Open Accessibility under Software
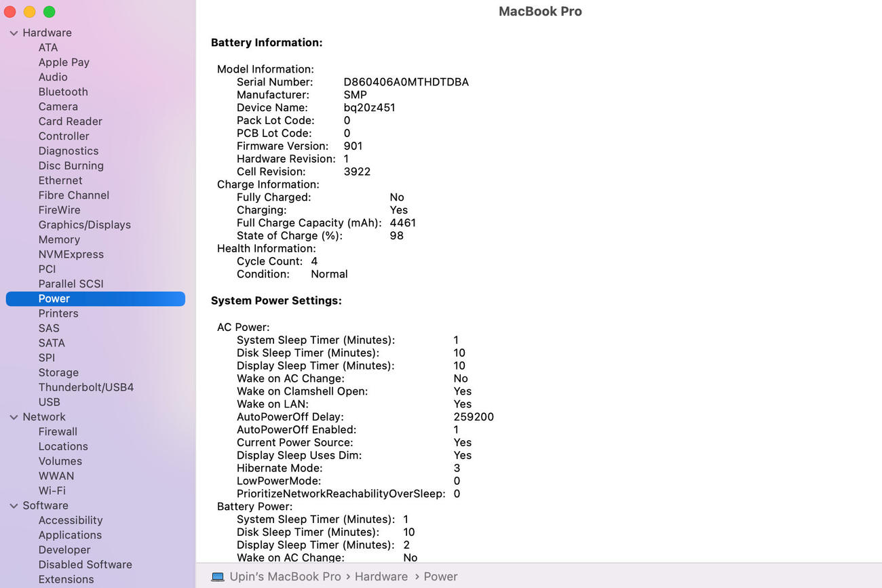The image size is (882, 588). point(71,521)
